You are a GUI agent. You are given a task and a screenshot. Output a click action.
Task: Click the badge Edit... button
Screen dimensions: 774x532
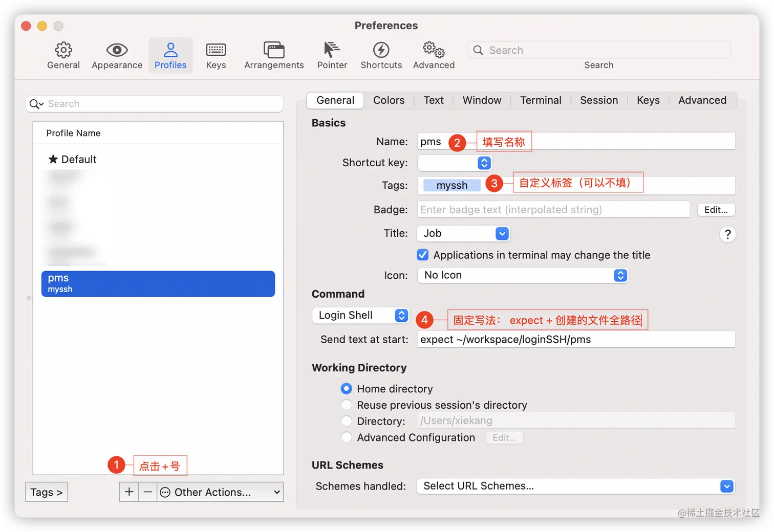(716, 210)
